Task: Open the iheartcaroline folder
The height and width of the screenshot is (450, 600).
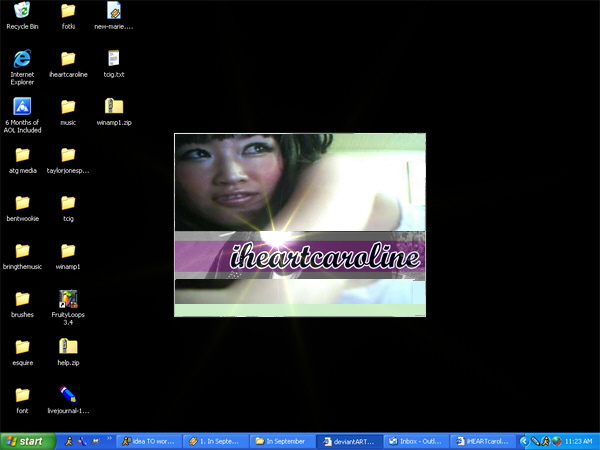Action: tap(68, 60)
